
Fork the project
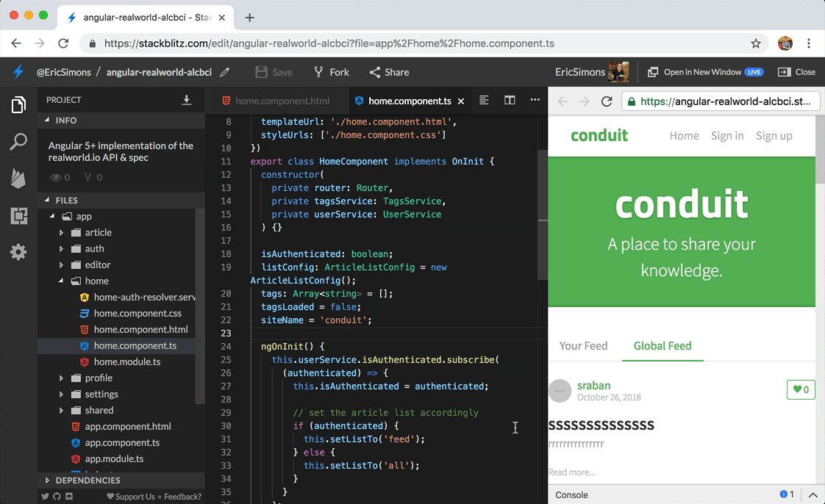click(332, 72)
